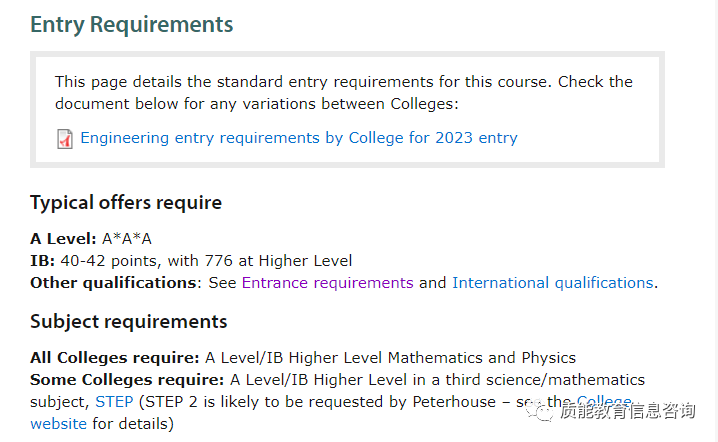This screenshot has height=442, width=718.
Task: Click the WeChat logo watermark
Action: coord(540,410)
